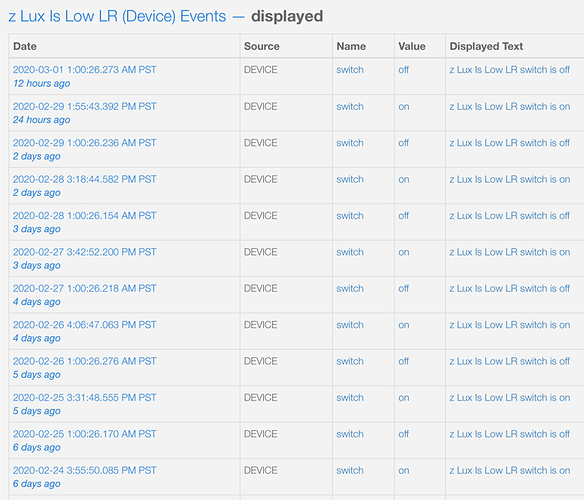This screenshot has width=584, height=500.
Task: Click the off value in the 2020-03-01 row
Action: [403, 70]
